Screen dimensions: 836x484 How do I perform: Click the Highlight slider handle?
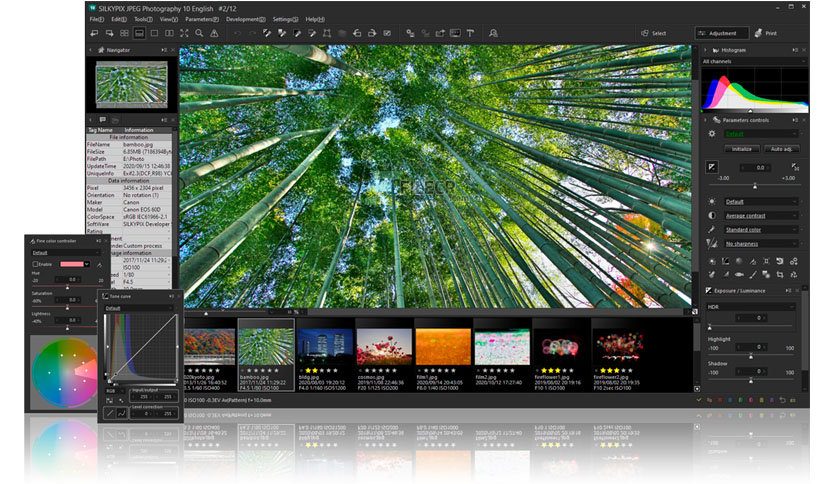[x=751, y=356]
